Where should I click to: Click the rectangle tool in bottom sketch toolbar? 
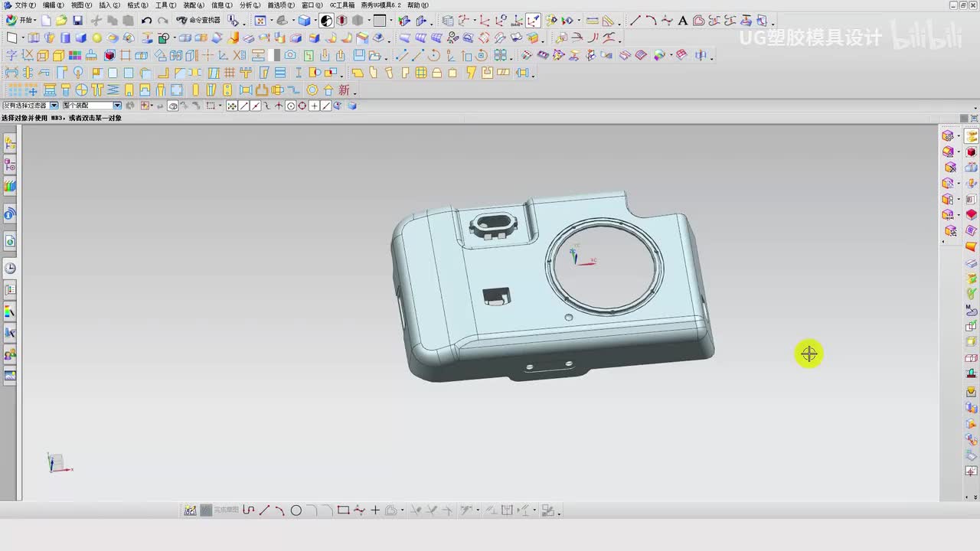click(343, 510)
